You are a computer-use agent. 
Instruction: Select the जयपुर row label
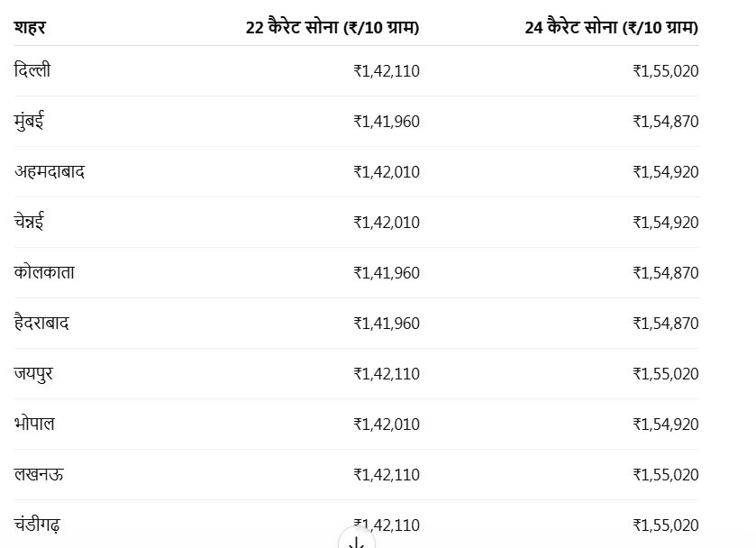tap(33, 374)
